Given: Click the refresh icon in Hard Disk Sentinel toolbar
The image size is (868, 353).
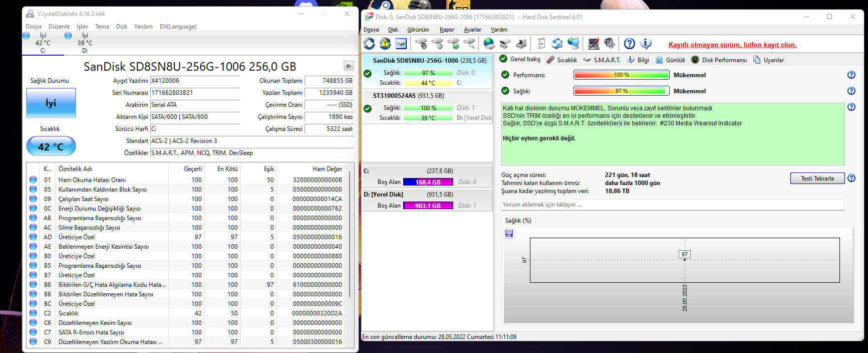Looking at the screenshot, I should 369,44.
